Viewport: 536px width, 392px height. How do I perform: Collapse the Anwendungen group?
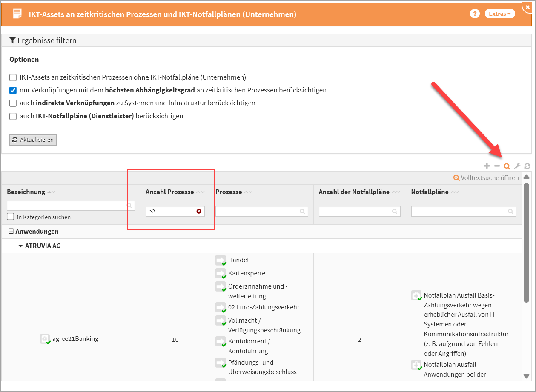(11, 232)
